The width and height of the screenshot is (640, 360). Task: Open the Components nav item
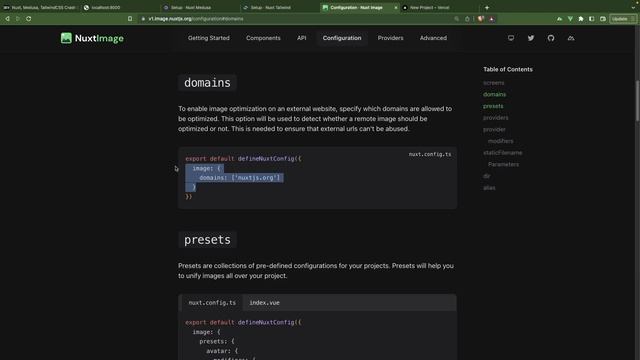(263, 38)
